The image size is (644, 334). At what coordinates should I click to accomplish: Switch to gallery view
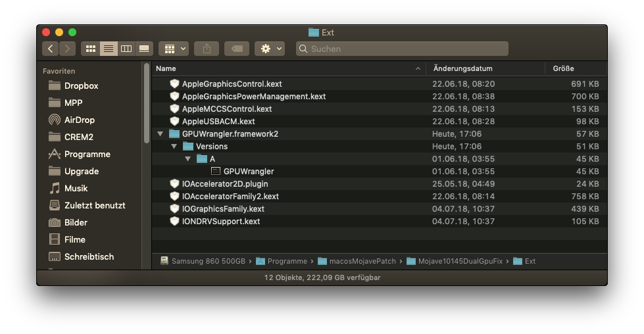[x=144, y=49]
